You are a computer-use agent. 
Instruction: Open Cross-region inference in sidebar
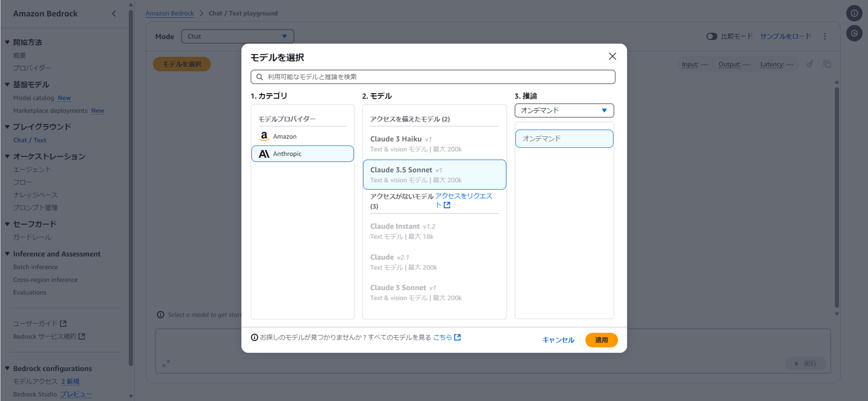point(46,279)
